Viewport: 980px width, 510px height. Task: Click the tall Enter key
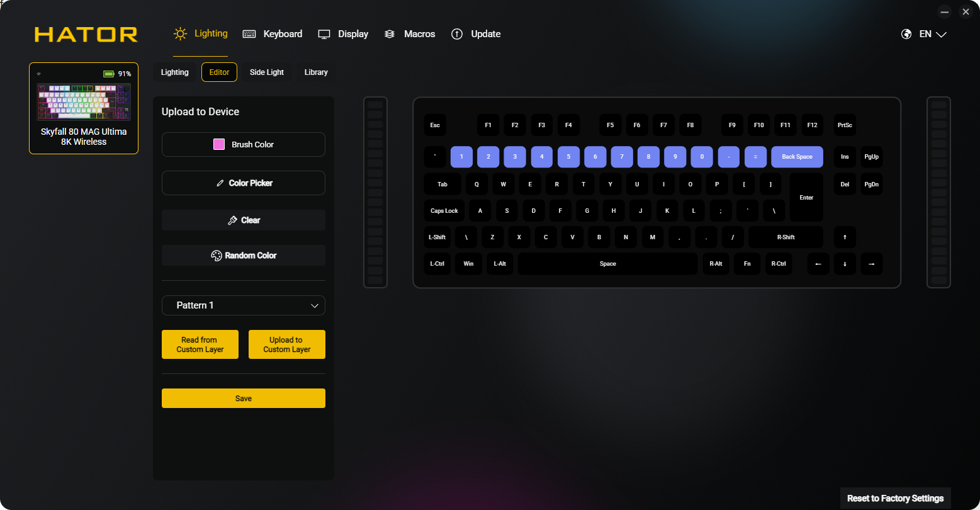coord(806,198)
